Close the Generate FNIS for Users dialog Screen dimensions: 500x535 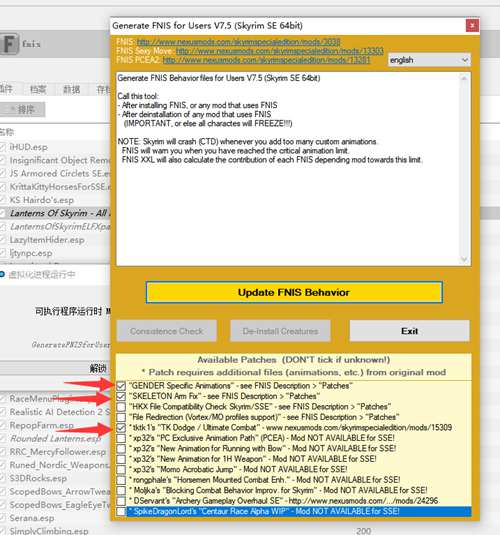tap(472, 25)
